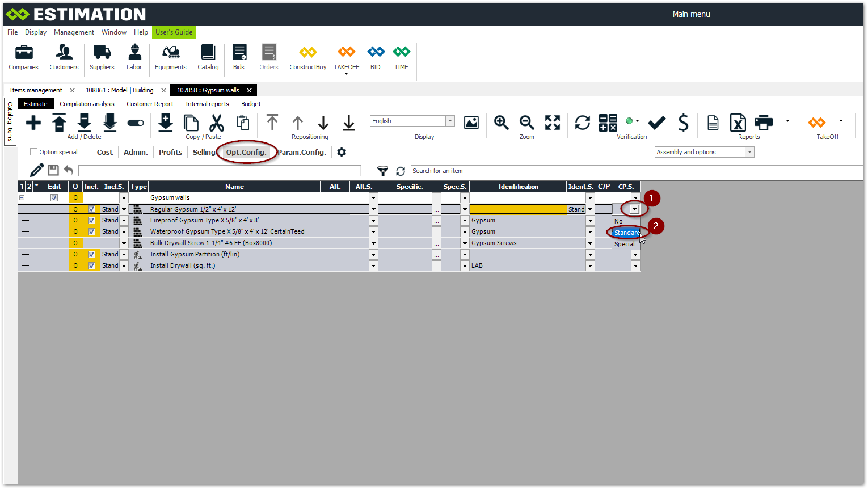This screenshot has width=868, height=489.
Task: Click the filter funnel icon
Action: (x=383, y=171)
